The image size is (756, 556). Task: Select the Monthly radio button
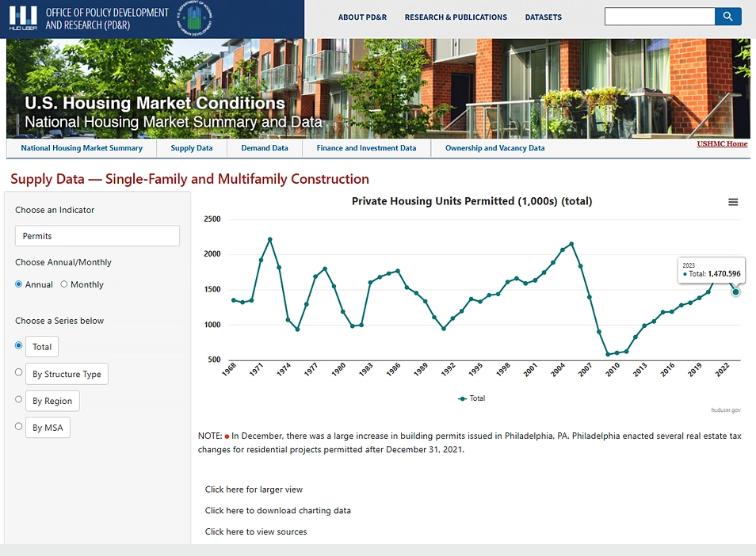(x=65, y=284)
